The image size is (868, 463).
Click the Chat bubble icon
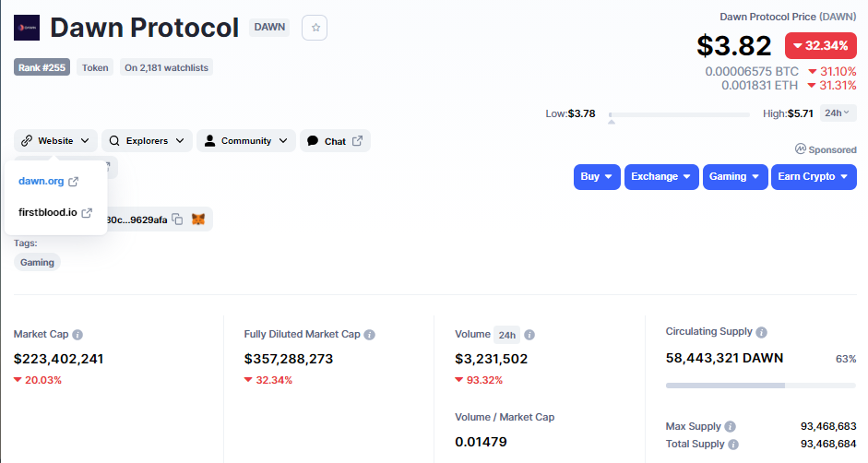click(313, 141)
